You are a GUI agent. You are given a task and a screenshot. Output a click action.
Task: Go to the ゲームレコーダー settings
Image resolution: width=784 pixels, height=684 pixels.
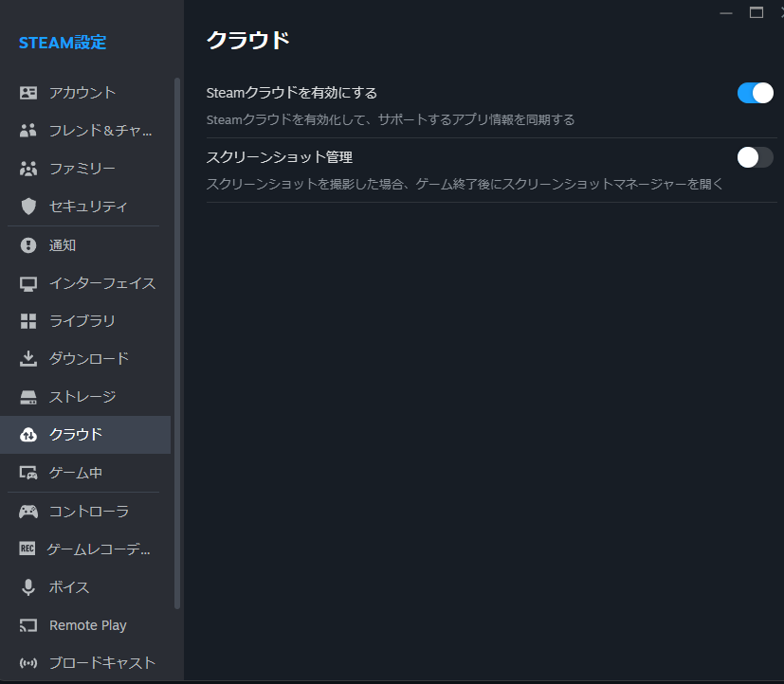tap(99, 549)
